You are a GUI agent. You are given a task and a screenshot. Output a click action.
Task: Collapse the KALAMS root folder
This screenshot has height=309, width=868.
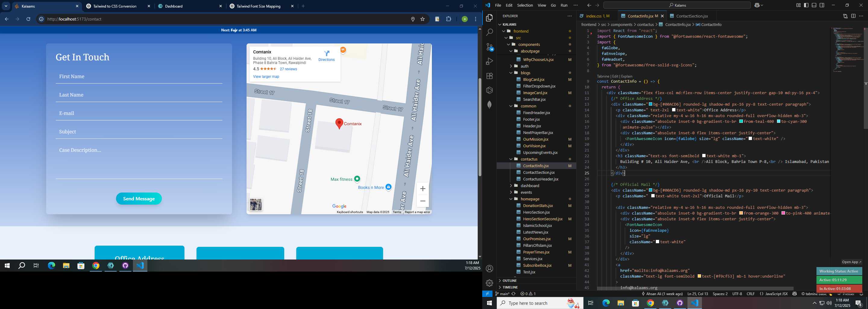pyautogui.click(x=500, y=24)
